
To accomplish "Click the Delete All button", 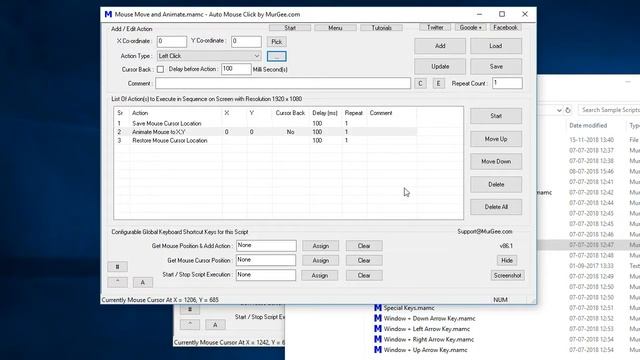I will (496, 207).
